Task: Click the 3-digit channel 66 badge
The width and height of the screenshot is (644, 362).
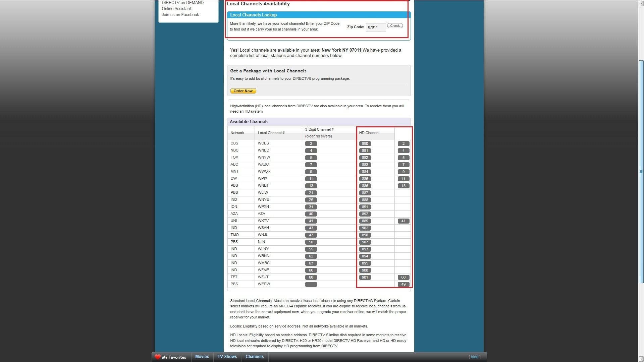Action: tap(311, 270)
